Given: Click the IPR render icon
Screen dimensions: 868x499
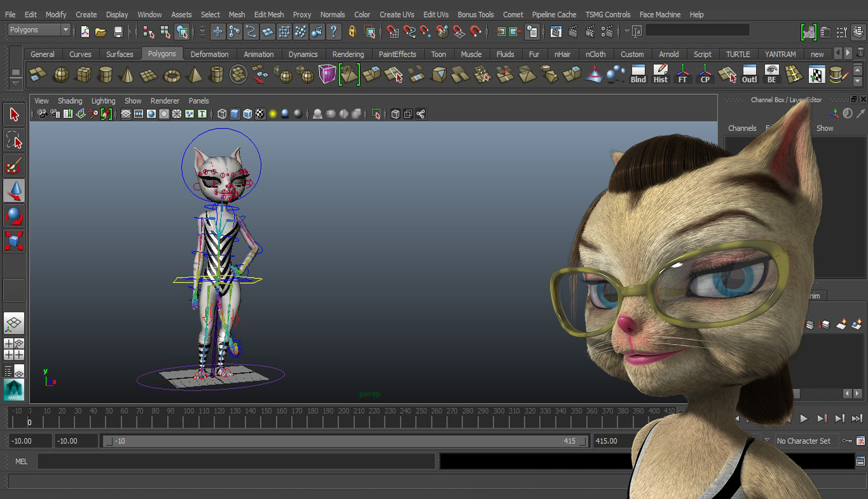Looking at the screenshot, I should point(590,31).
